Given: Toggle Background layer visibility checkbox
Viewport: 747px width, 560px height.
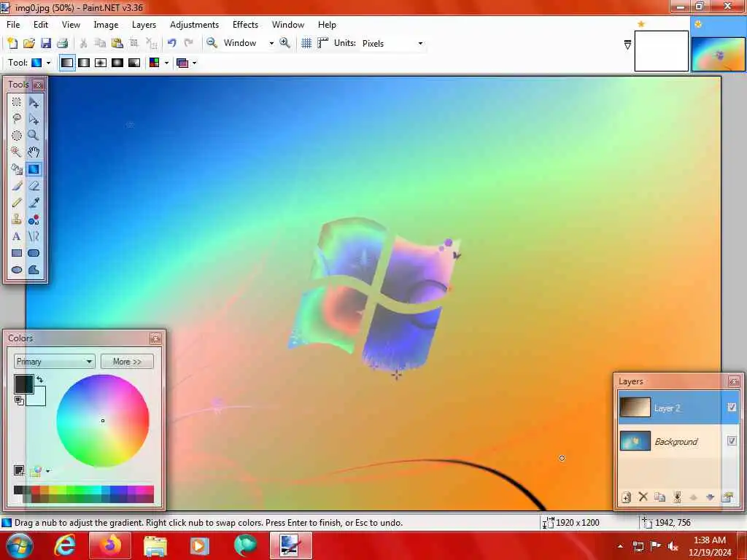Looking at the screenshot, I should [732, 441].
